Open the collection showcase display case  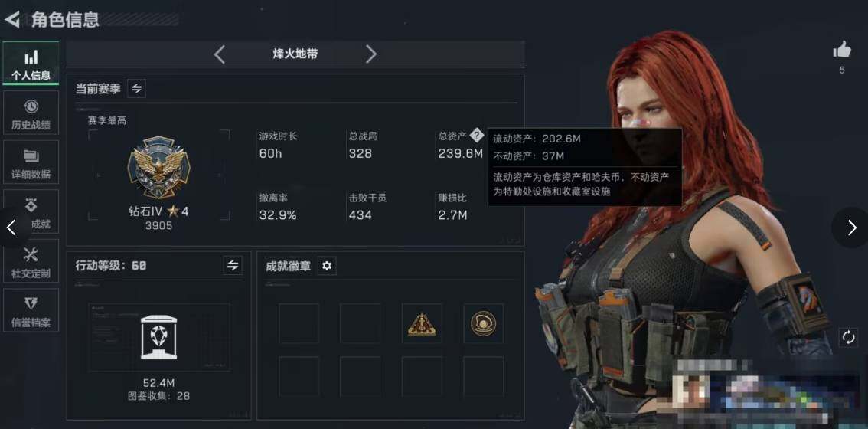[x=159, y=337]
